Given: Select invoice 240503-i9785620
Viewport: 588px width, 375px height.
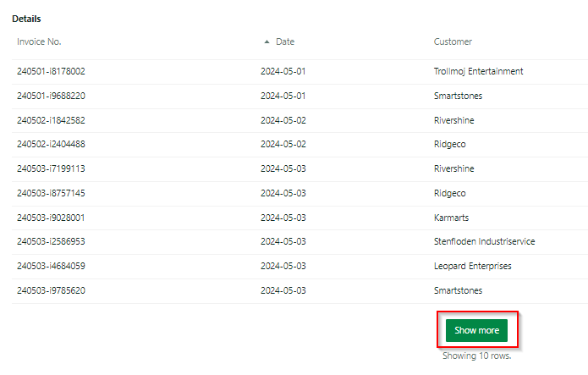Looking at the screenshot, I should (51, 290).
